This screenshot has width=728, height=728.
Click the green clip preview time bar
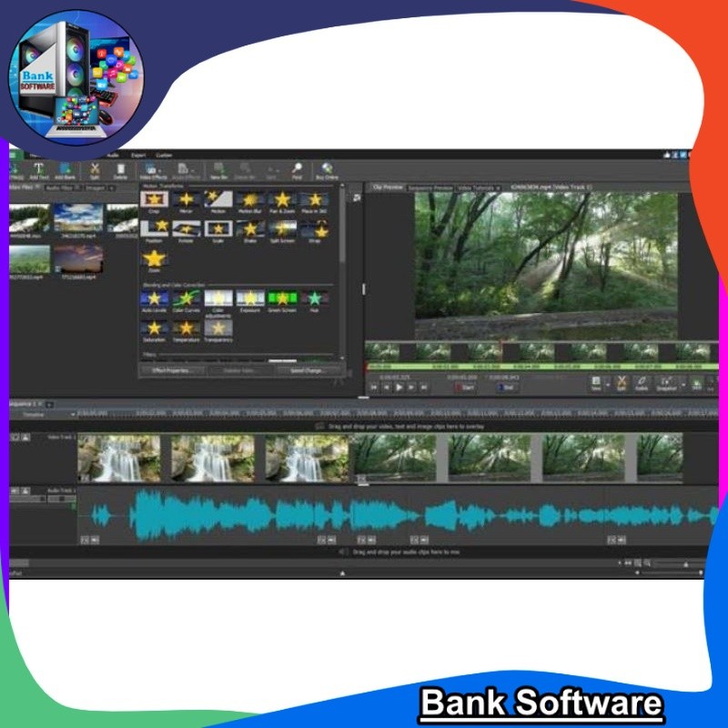pos(542,367)
